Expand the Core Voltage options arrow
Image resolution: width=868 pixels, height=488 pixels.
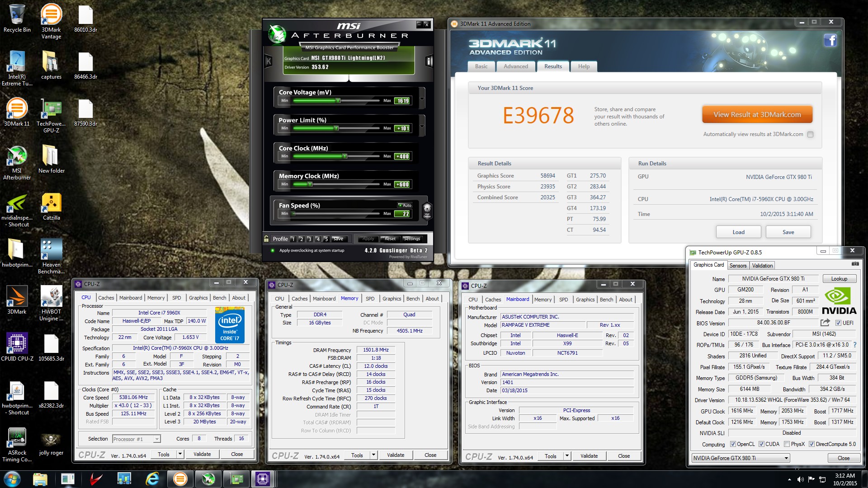point(422,98)
